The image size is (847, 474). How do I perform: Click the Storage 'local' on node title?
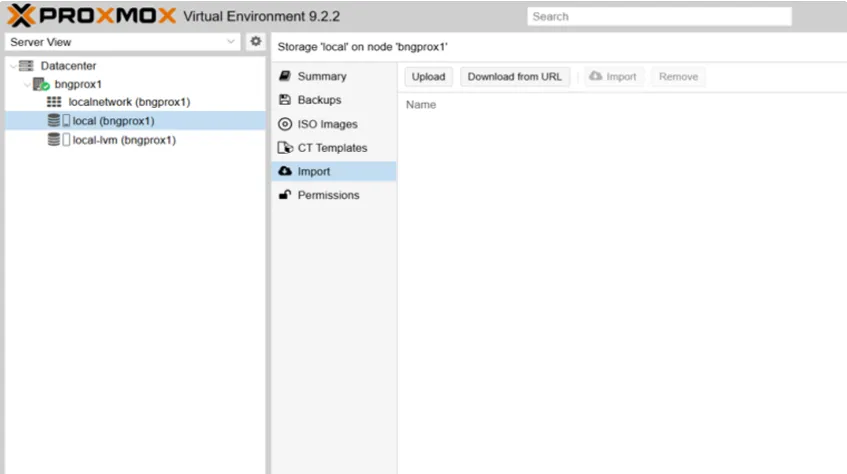362,47
